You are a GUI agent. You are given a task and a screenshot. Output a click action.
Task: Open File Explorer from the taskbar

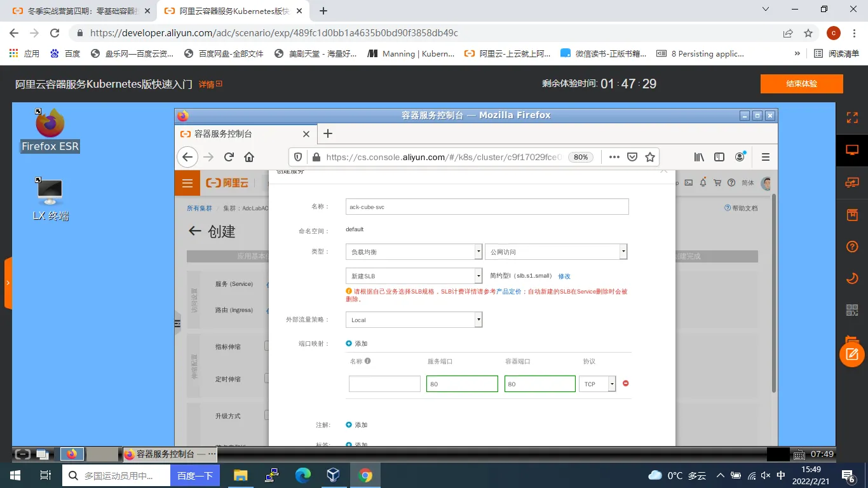coord(240,475)
